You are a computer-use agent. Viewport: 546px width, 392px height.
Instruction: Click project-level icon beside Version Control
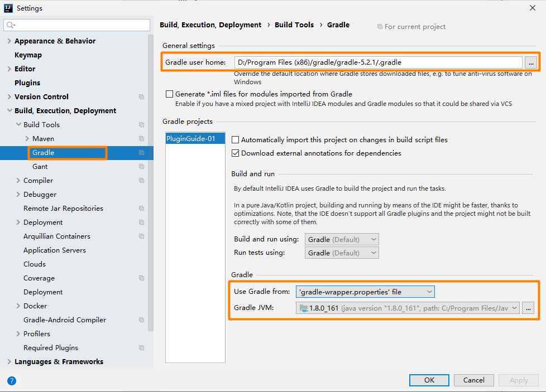point(141,96)
